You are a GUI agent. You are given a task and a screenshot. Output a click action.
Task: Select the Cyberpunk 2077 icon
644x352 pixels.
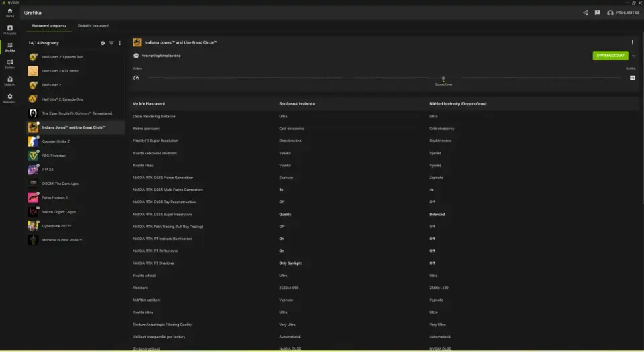(33, 226)
